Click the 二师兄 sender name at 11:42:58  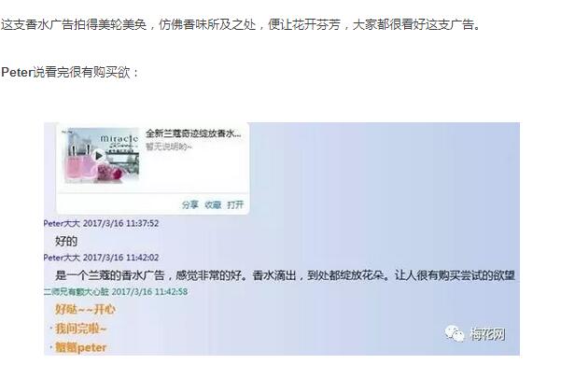pos(76,291)
